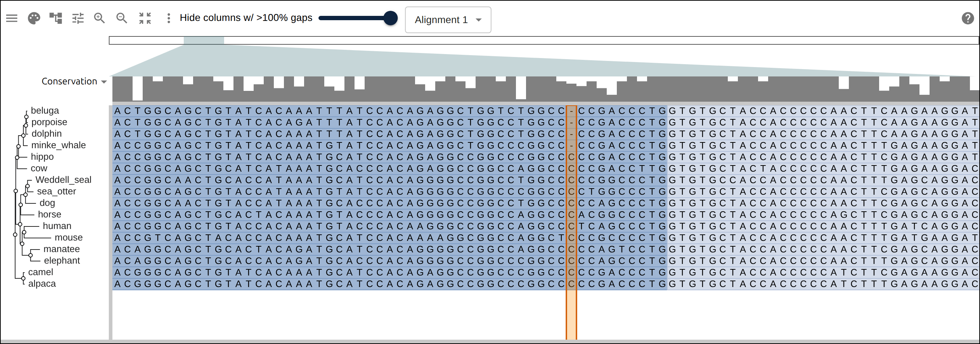
Task: Select manatee in the tree
Action: coord(62,249)
